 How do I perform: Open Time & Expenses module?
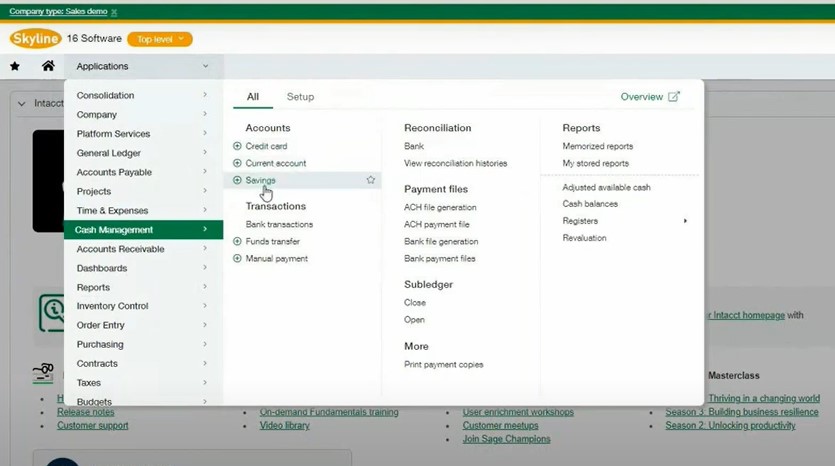coord(143,210)
